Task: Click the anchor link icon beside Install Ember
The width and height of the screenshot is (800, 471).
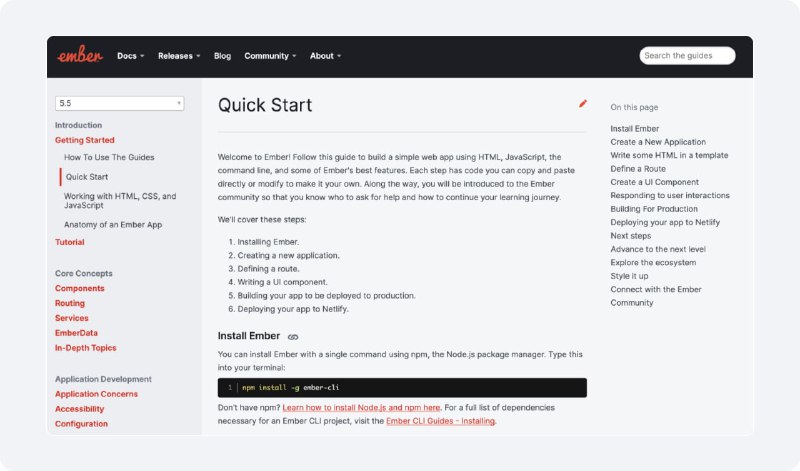Action: (x=293, y=337)
